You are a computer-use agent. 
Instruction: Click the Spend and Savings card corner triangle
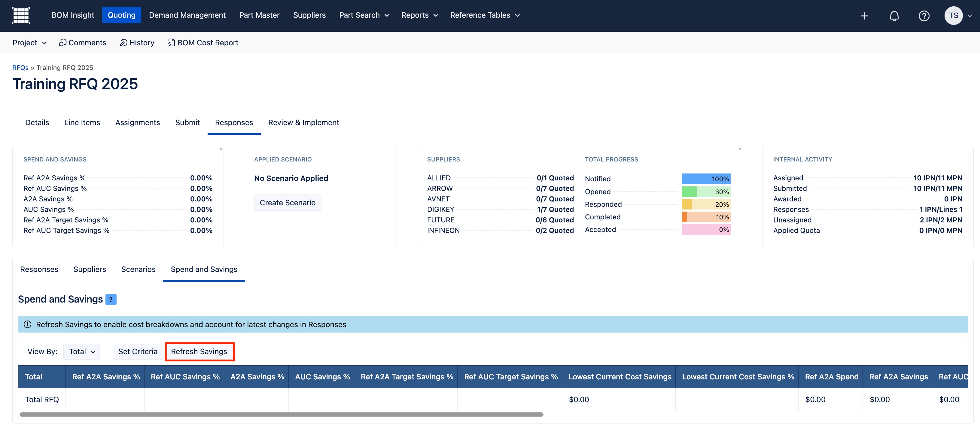(221, 149)
